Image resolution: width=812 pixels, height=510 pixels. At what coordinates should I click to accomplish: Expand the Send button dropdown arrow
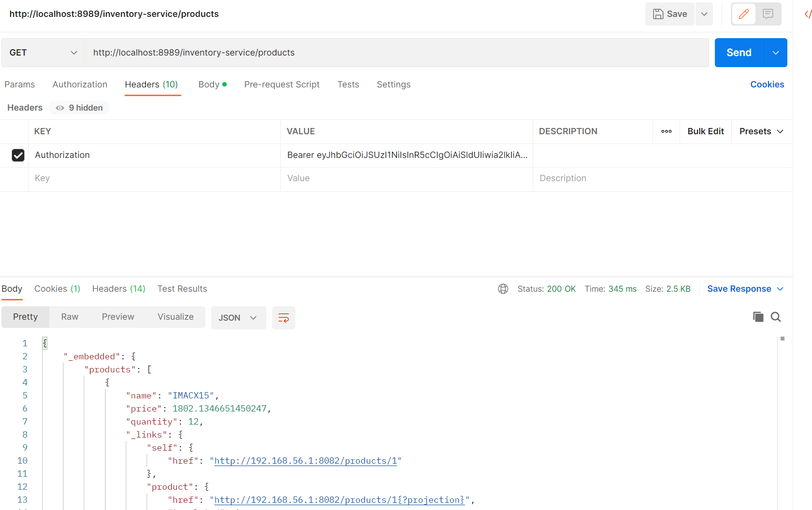click(x=776, y=53)
